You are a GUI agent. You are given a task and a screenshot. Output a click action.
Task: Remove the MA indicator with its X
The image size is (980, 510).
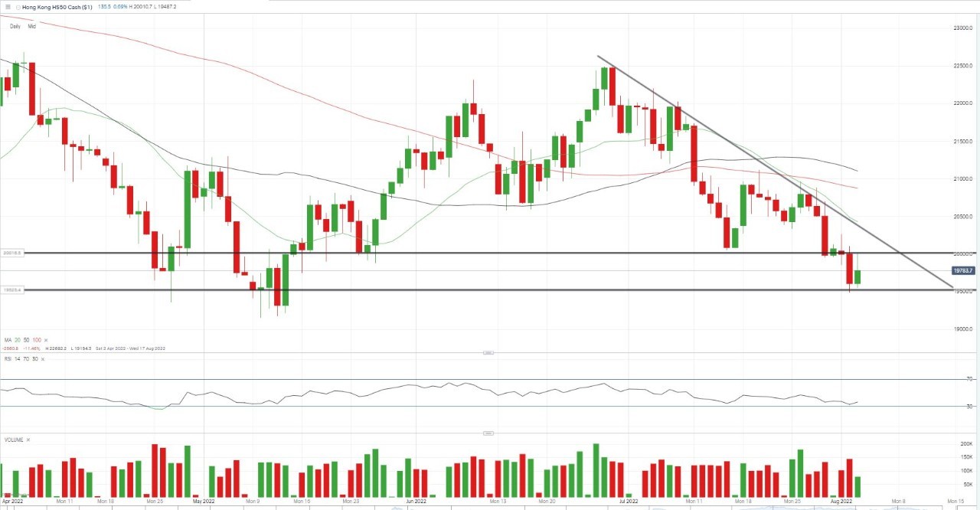[x=45, y=339]
